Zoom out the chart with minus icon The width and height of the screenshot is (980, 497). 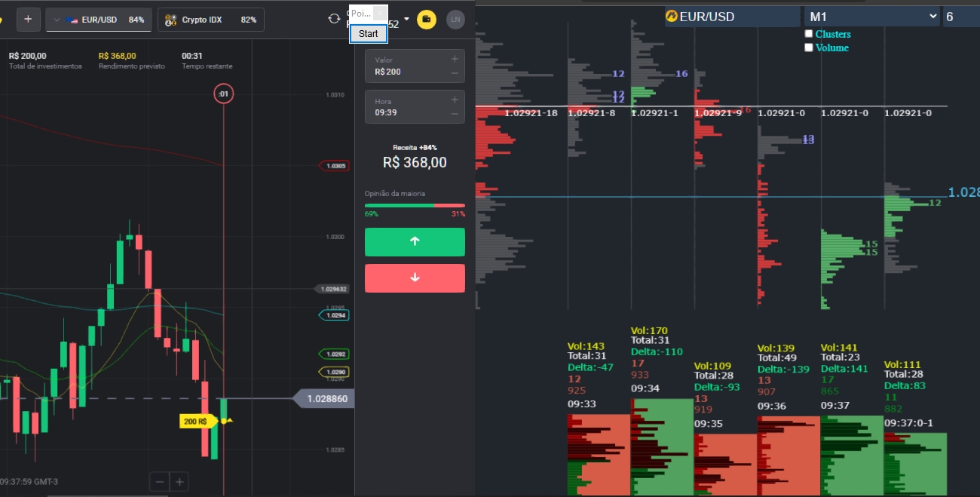pos(159,481)
